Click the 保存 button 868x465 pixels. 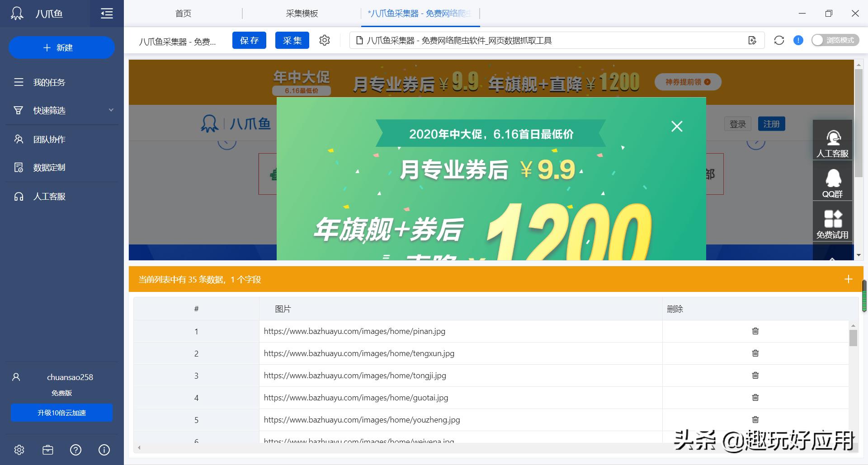[x=249, y=40]
